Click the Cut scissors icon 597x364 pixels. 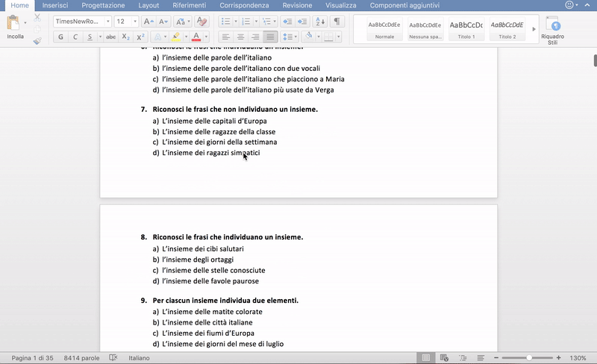tap(37, 17)
